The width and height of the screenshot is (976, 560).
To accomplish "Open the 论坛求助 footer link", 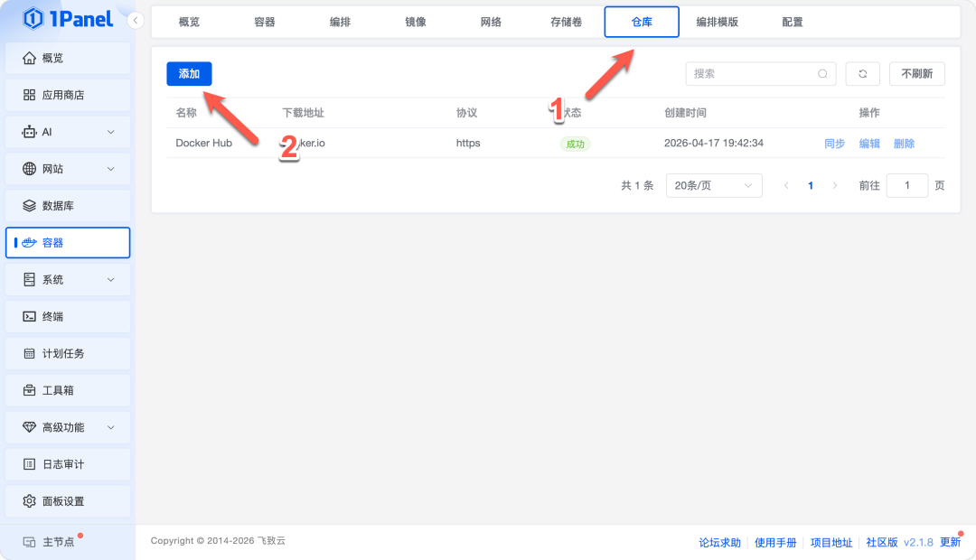I will coord(719,542).
